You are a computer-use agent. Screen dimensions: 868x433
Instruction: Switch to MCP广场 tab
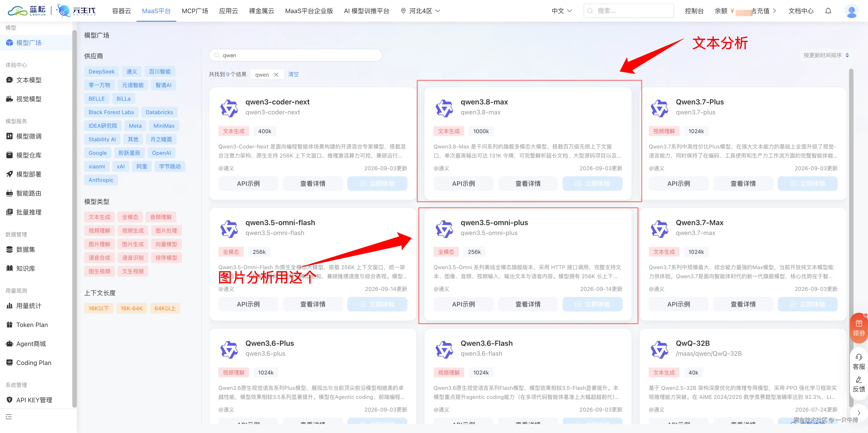tap(195, 11)
